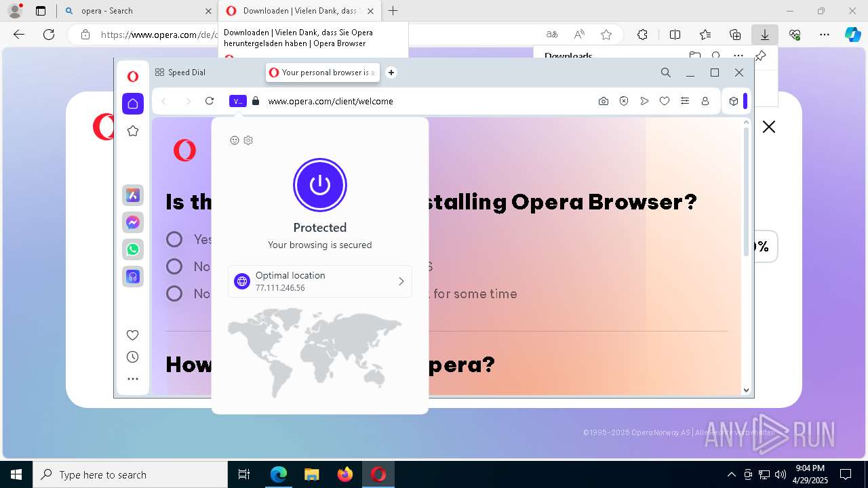Open the Opera menu logo in sidebar
Viewport: 868px width, 488px height.
133,77
